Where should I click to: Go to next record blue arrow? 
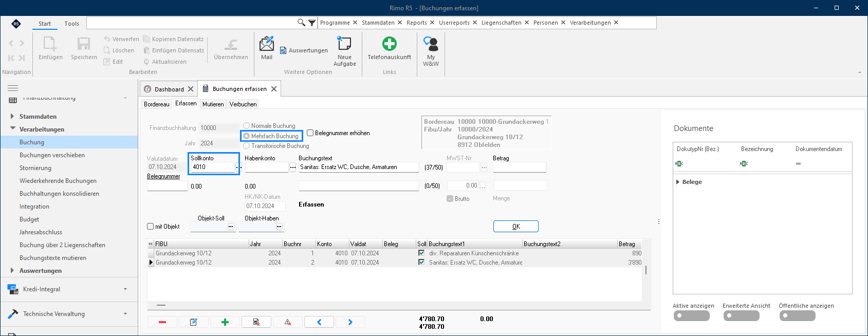tap(350, 322)
